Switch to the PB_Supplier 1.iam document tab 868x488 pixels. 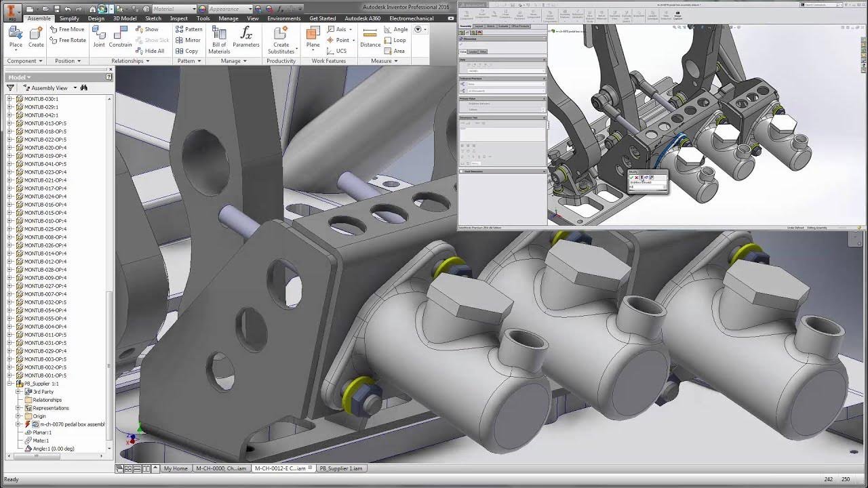point(341,468)
